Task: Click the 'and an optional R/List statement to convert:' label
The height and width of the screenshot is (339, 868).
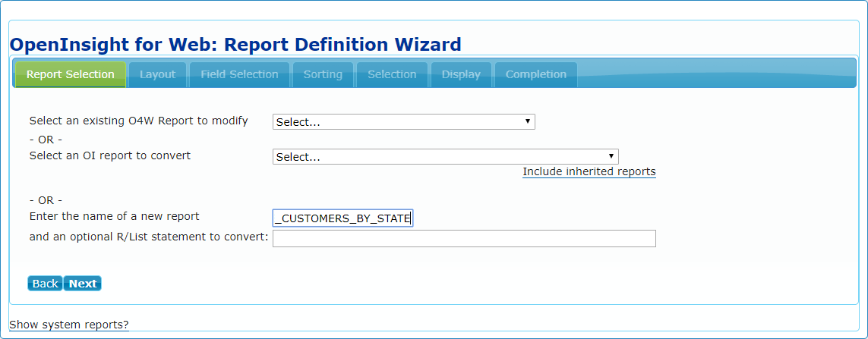Action: click(x=148, y=238)
